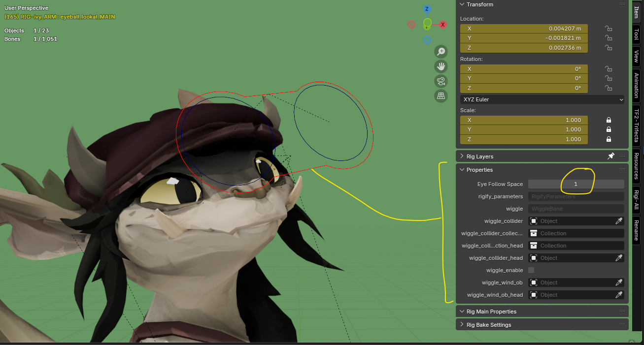644x345 pixels.
Task: Collapse the Transform panel
Action: pos(462,4)
